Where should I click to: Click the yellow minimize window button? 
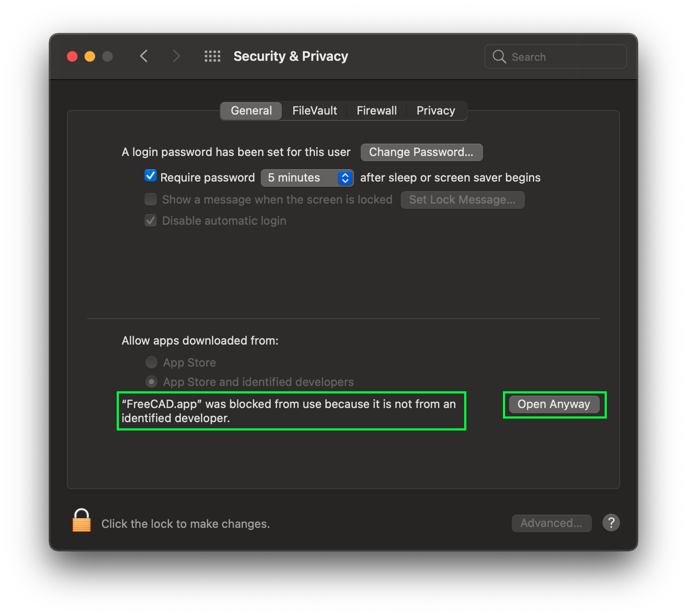[89, 56]
